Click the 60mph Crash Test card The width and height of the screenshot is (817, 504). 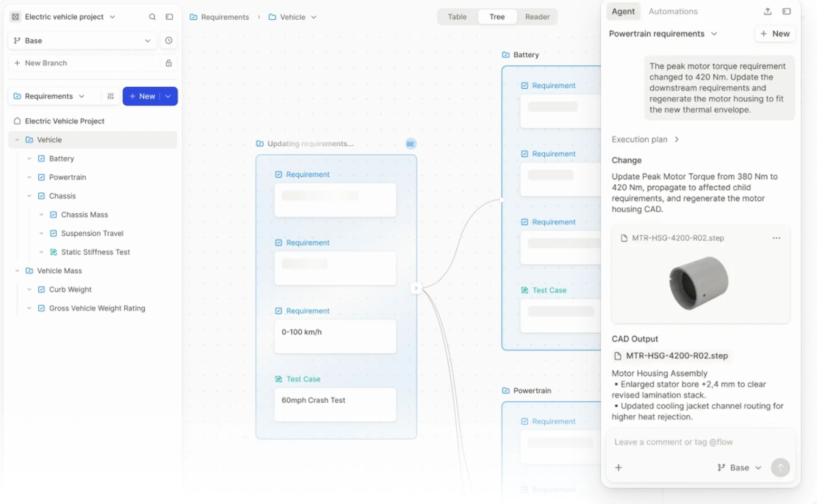click(x=335, y=404)
